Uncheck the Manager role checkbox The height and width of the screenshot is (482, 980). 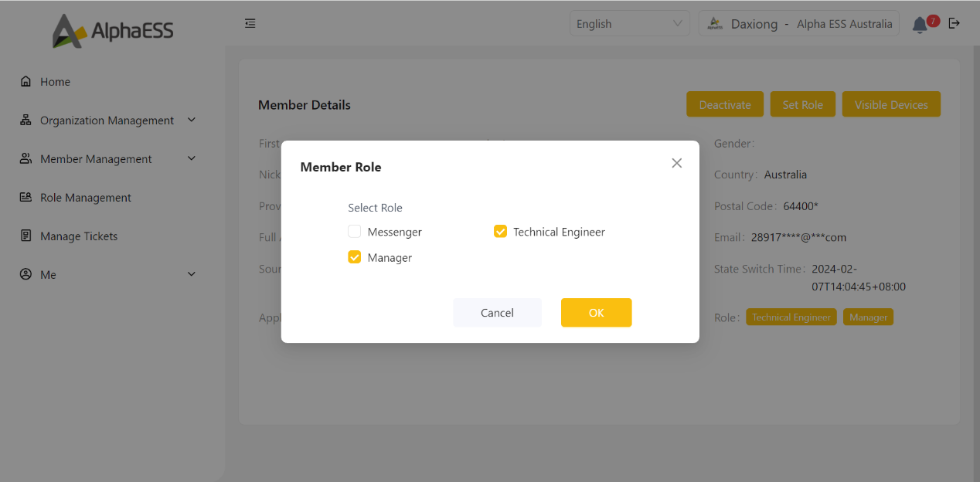[355, 257]
